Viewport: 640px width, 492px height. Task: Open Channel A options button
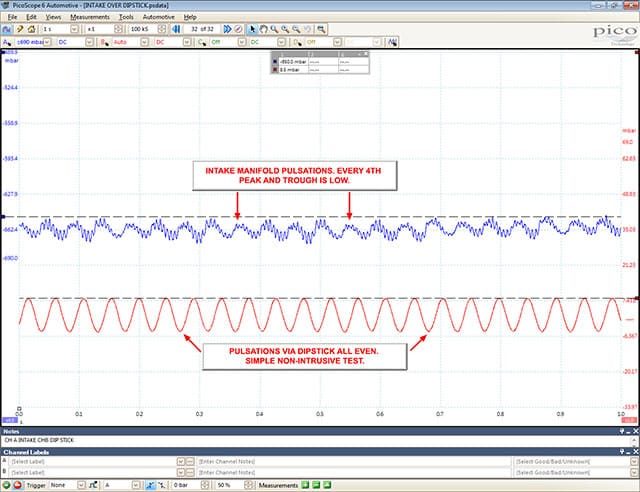click(7, 42)
